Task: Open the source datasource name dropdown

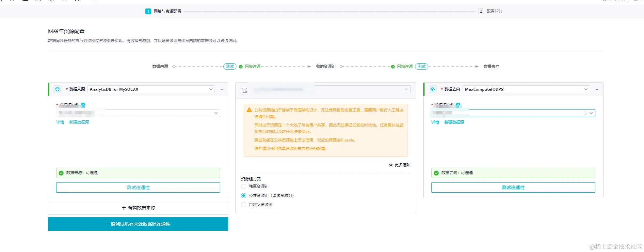Action: pos(138,113)
